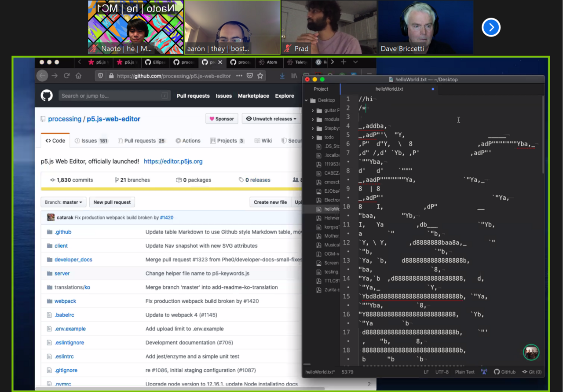Open Pull requests in GitHub header
This screenshot has width=563, height=392.
coord(193,96)
